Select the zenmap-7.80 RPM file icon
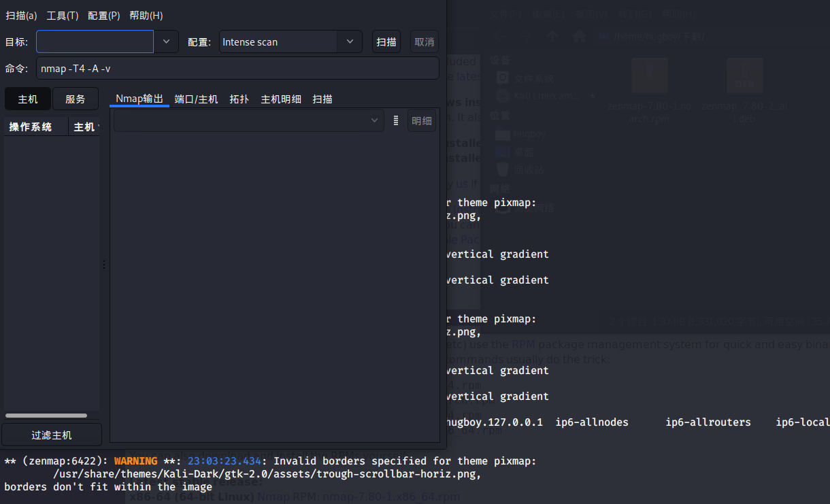The width and height of the screenshot is (830, 504). 649,75
